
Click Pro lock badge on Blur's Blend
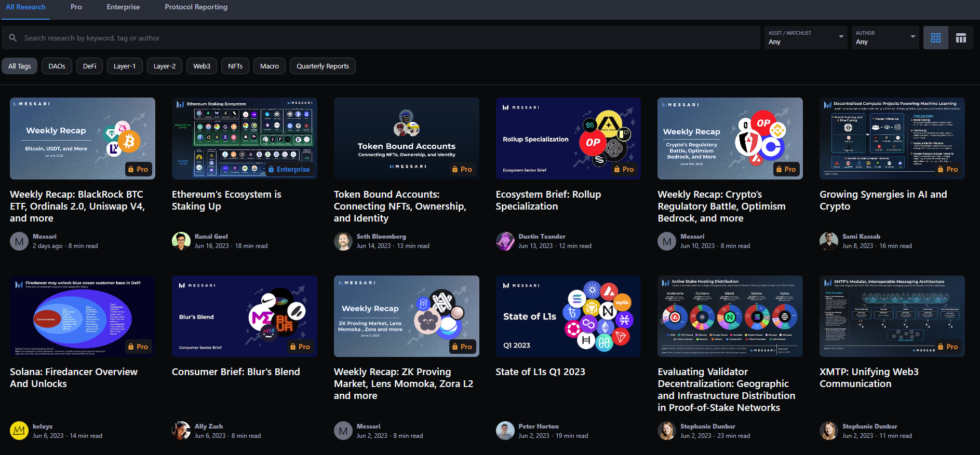(300, 347)
